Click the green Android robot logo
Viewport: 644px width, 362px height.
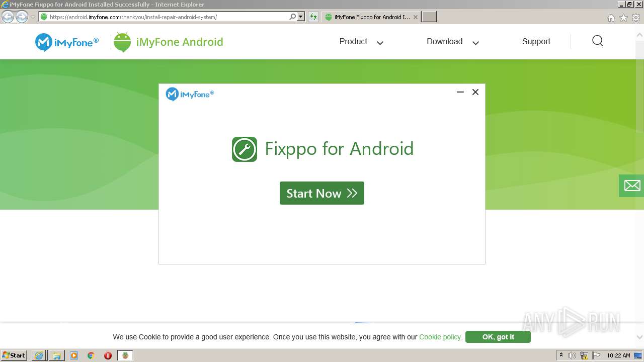point(122,42)
